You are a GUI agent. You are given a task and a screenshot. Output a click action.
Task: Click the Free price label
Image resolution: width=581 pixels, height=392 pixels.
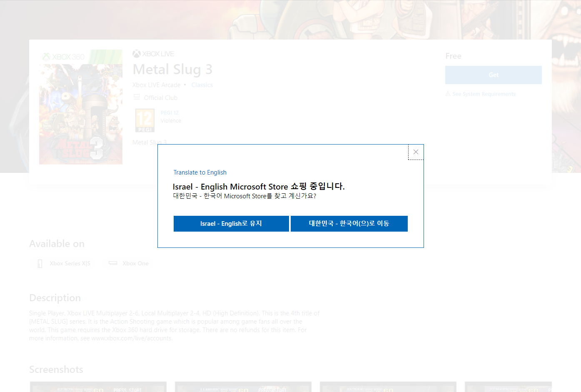[x=453, y=56]
